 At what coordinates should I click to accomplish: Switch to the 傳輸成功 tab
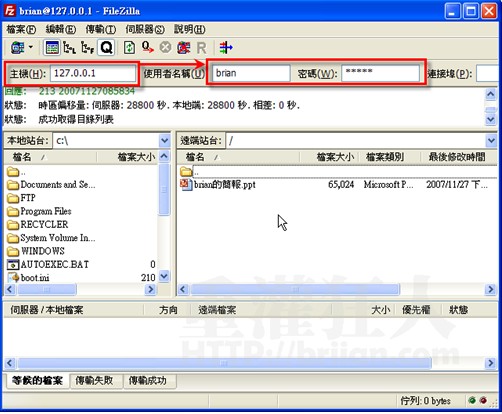[148, 381]
